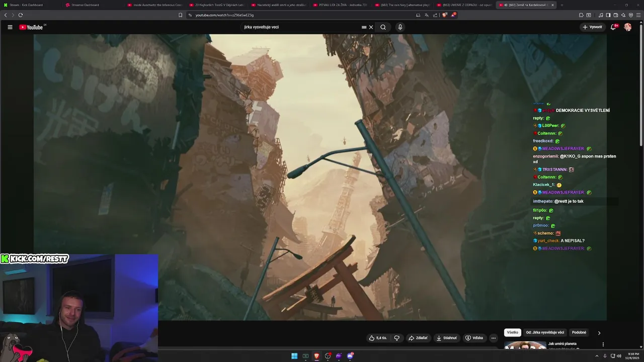Screen dimensions: 644x362
Task: Open options for Jak umírá planeta video
Action: pos(603,344)
